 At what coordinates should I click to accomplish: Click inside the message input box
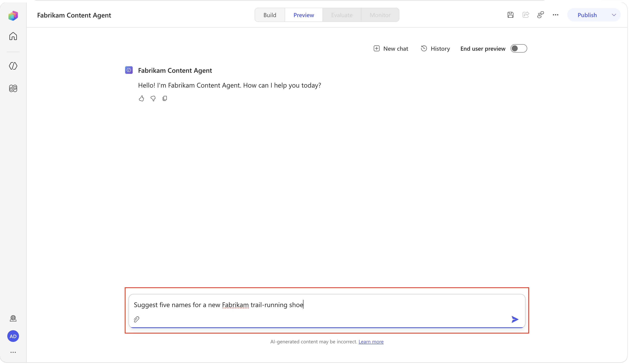tap(327, 311)
